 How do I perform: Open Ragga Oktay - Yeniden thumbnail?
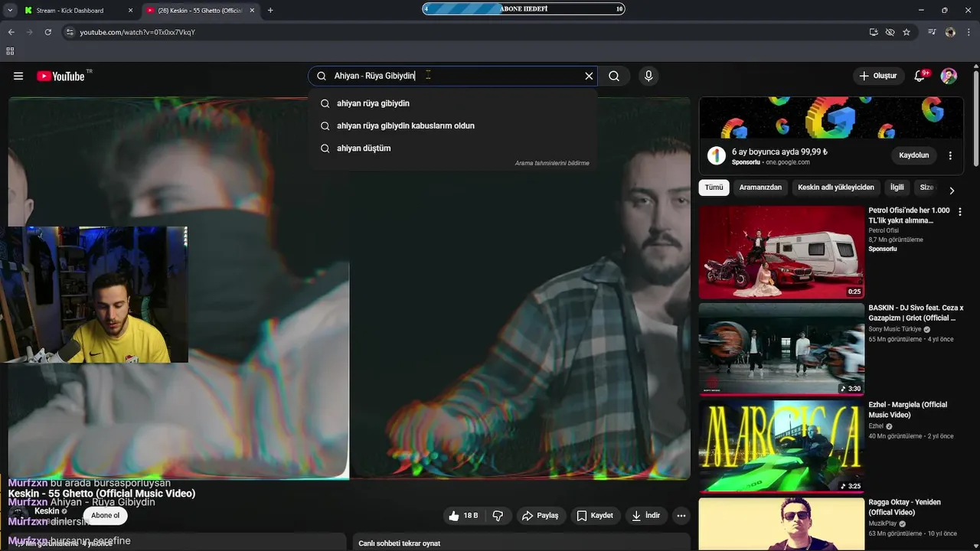tap(781, 524)
